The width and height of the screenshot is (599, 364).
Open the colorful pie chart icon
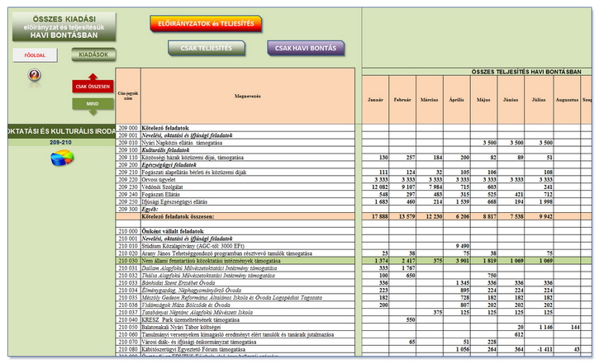62,158
